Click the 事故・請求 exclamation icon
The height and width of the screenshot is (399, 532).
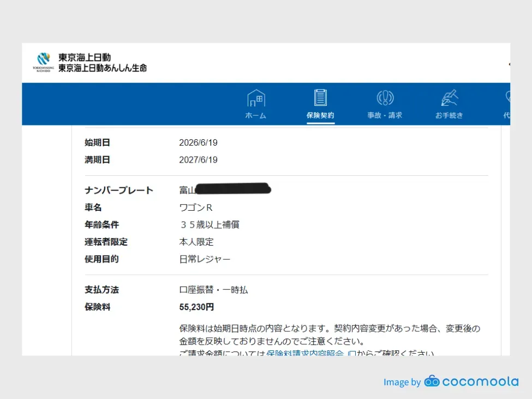tap(385, 98)
